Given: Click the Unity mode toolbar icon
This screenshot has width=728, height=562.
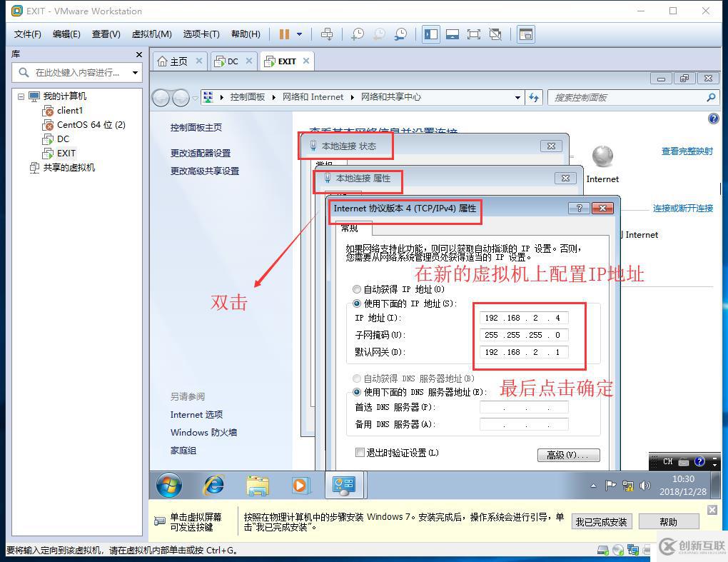Looking at the screenshot, I should 495,34.
